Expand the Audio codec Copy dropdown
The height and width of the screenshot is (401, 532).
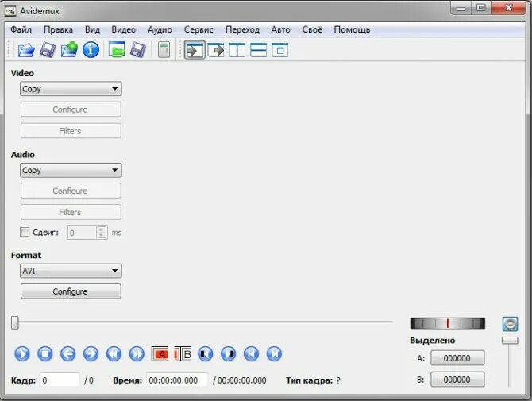[x=71, y=170]
